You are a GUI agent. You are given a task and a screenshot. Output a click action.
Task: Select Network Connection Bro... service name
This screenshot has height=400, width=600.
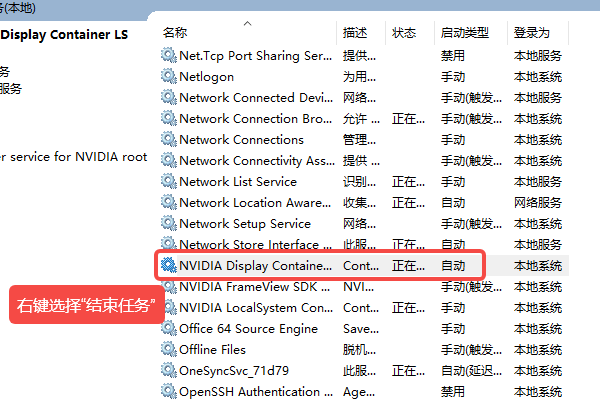click(x=256, y=119)
